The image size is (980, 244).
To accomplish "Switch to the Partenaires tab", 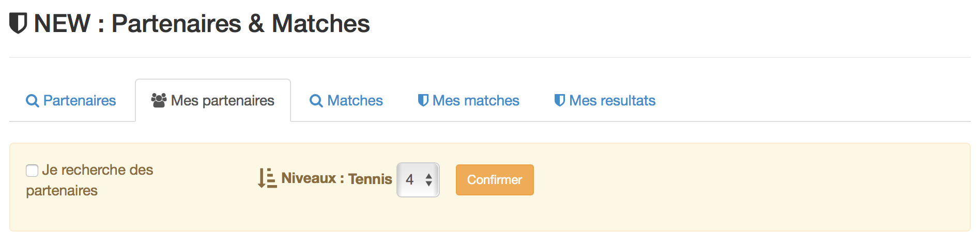I will tap(71, 100).
